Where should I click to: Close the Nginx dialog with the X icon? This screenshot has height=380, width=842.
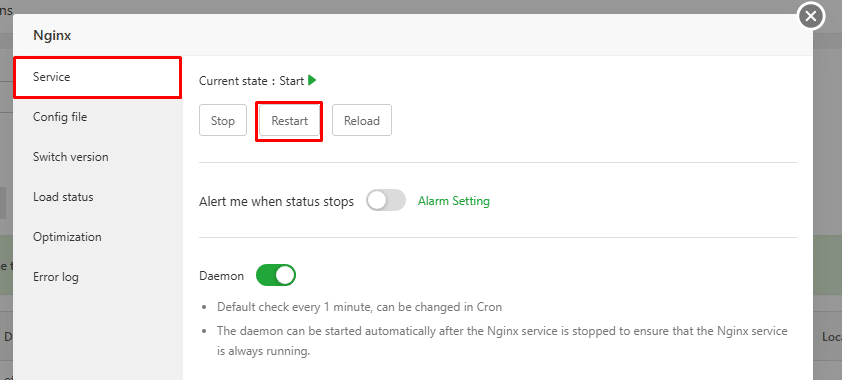pos(811,17)
